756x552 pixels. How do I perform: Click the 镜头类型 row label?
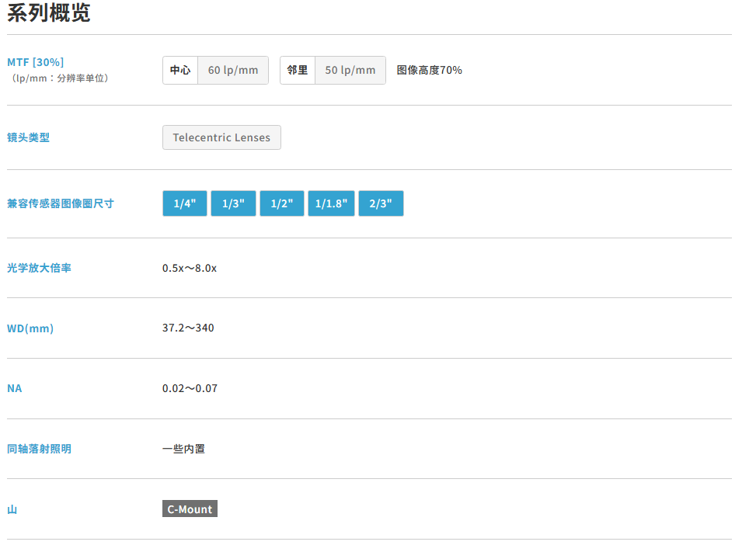point(29,137)
